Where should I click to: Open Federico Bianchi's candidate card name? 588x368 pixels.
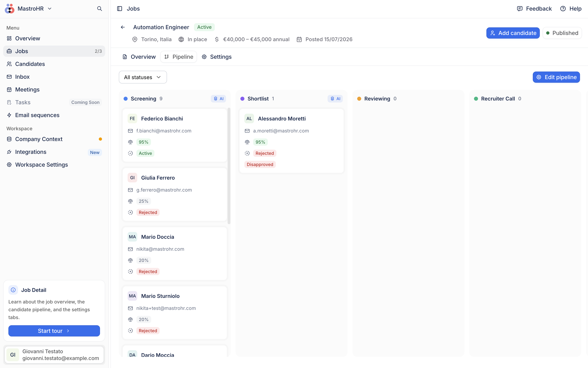[162, 118]
